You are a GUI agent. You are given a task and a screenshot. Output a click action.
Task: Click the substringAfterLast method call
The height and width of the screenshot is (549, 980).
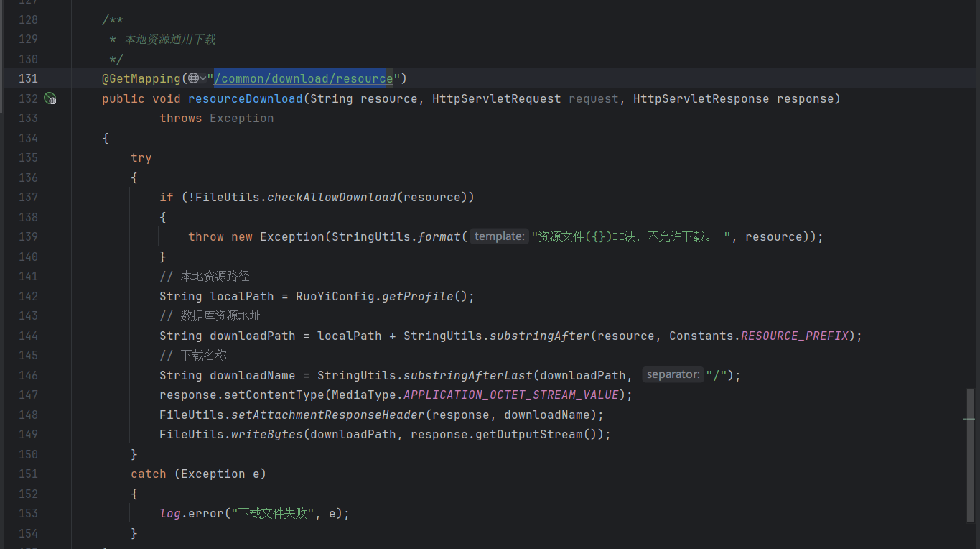[468, 375]
